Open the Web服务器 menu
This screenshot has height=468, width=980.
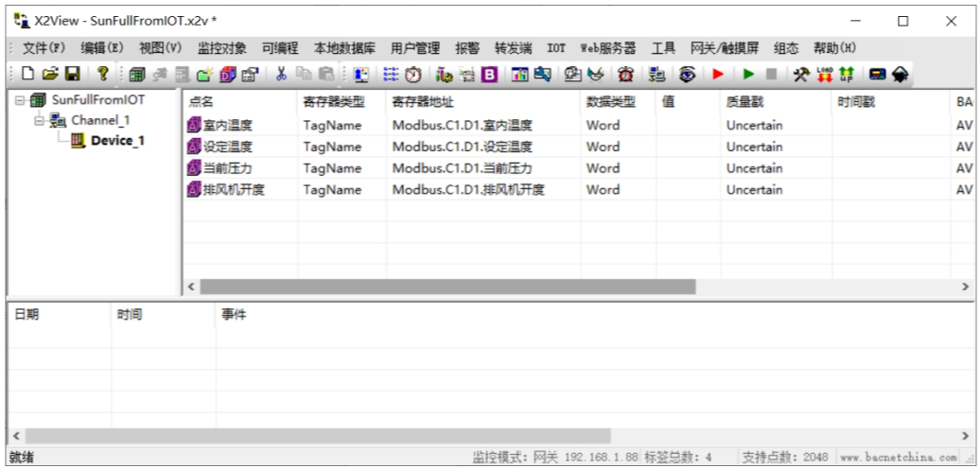coord(608,48)
